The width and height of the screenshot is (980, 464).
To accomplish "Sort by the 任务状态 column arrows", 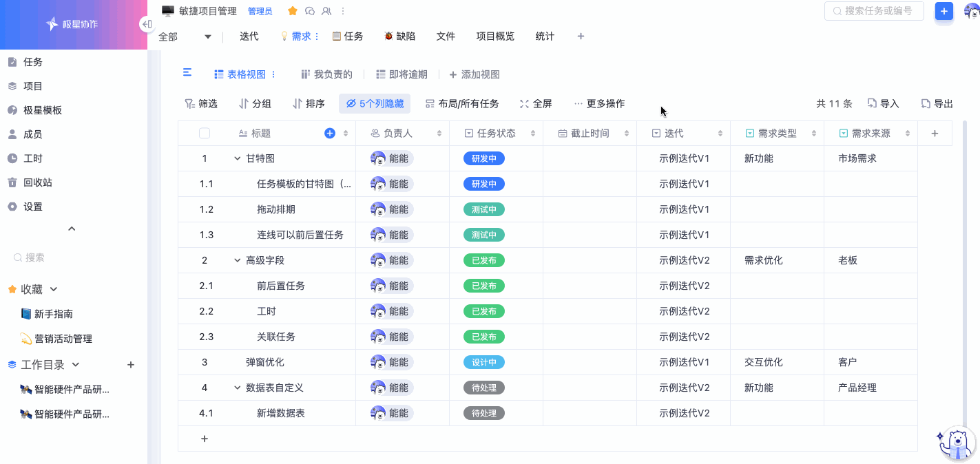I will pos(533,134).
